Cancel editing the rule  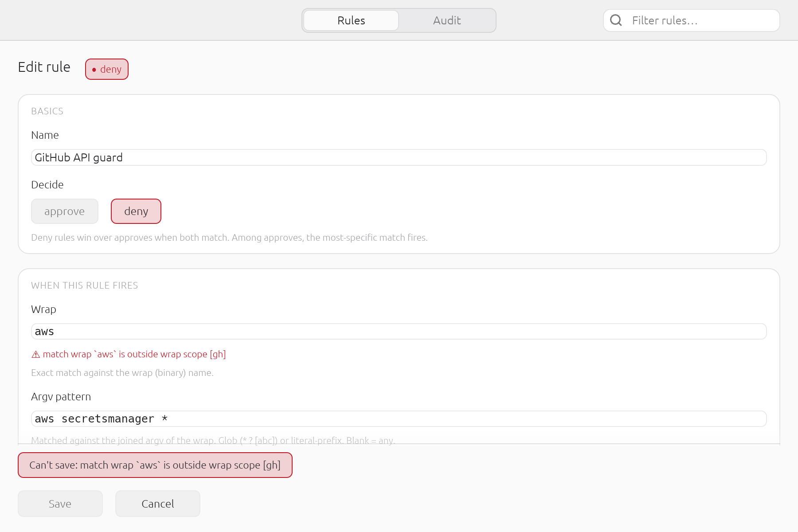[158, 504]
